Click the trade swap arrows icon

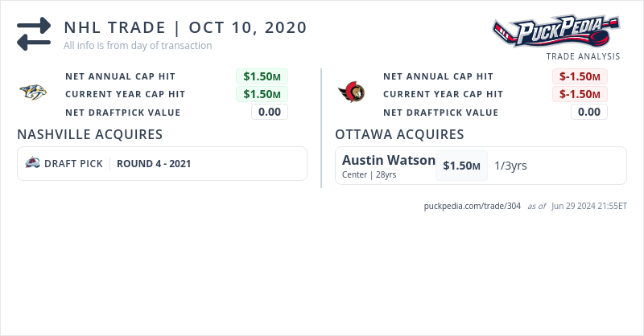(x=34, y=34)
